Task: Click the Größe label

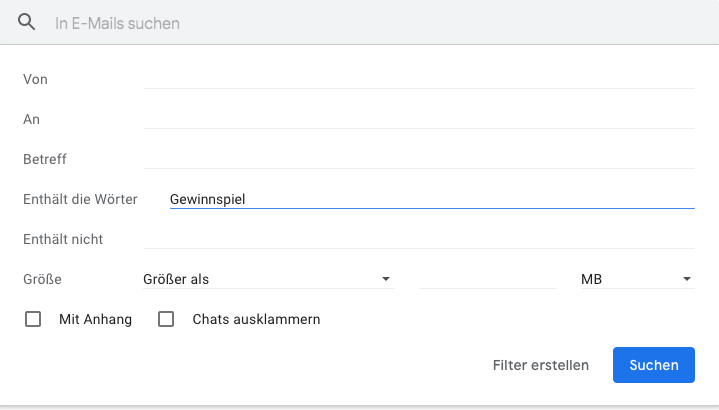Action: click(42, 279)
